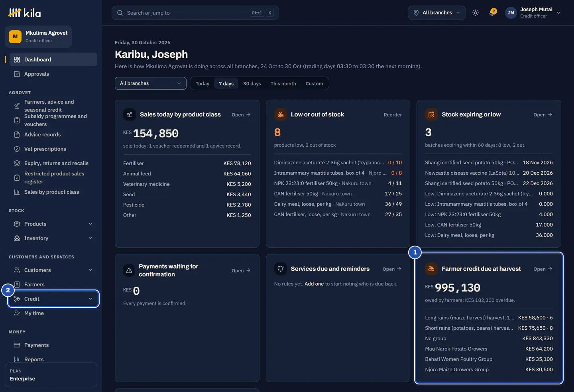Image resolution: width=574 pixels, height=392 pixels.
Task: Open Stock expiring or low card link
Action: pyautogui.click(x=543, y=115)
